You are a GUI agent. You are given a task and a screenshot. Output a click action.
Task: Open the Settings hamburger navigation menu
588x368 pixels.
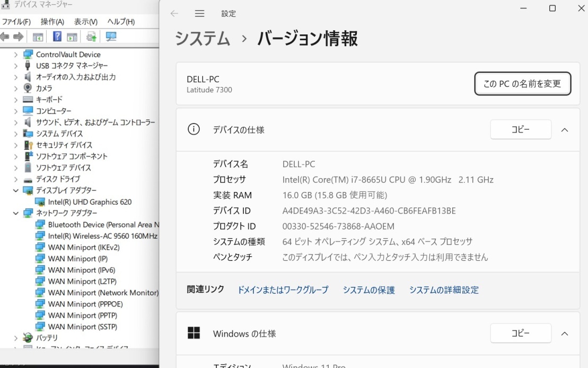pos(199,13)
